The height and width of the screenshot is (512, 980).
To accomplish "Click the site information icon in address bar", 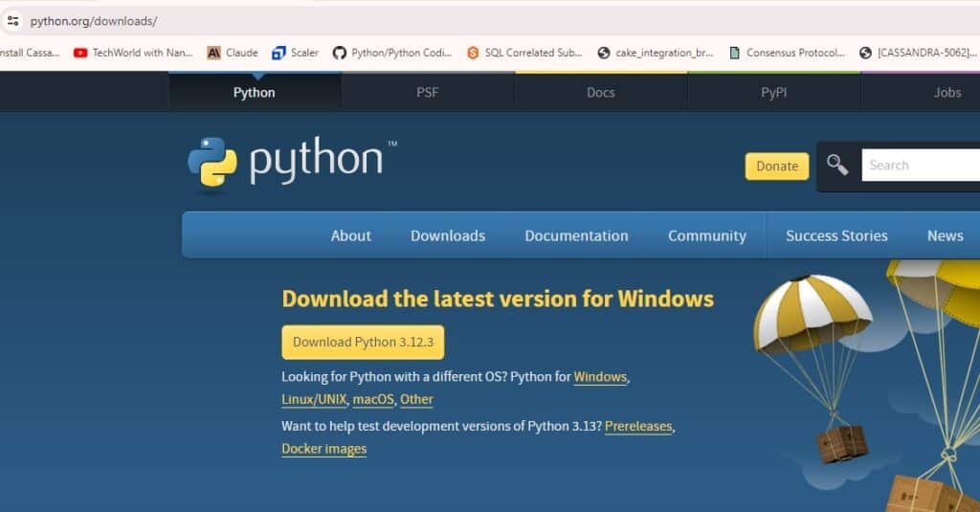I will pos(12,21).
